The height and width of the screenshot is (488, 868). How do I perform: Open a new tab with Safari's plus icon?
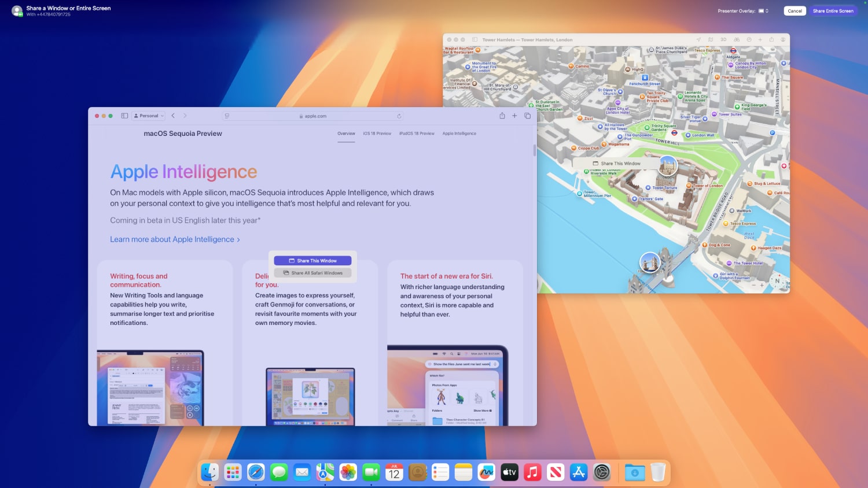pos(514,116)
